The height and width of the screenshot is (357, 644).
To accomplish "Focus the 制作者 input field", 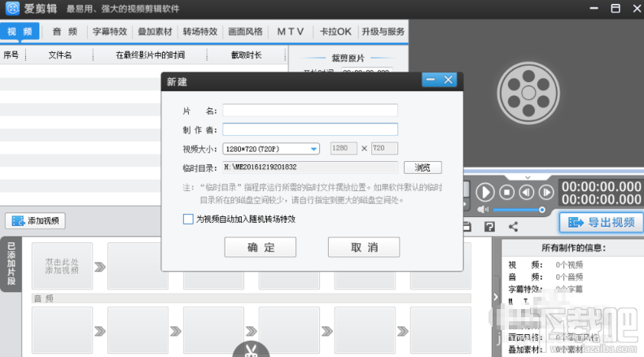I will (x=310, y=129).
